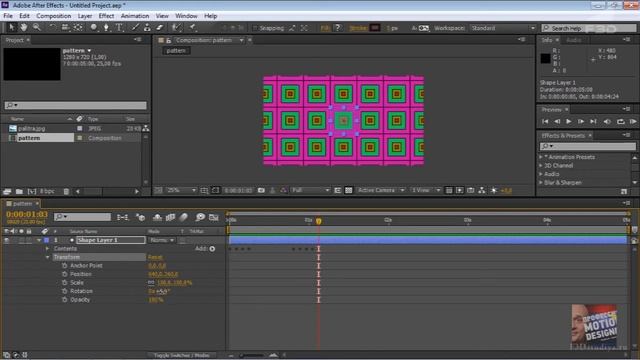This screenshot has height=360, width=640.
Task: Toggle the Opacity stopwatch
Action: [x=64, y=300]
